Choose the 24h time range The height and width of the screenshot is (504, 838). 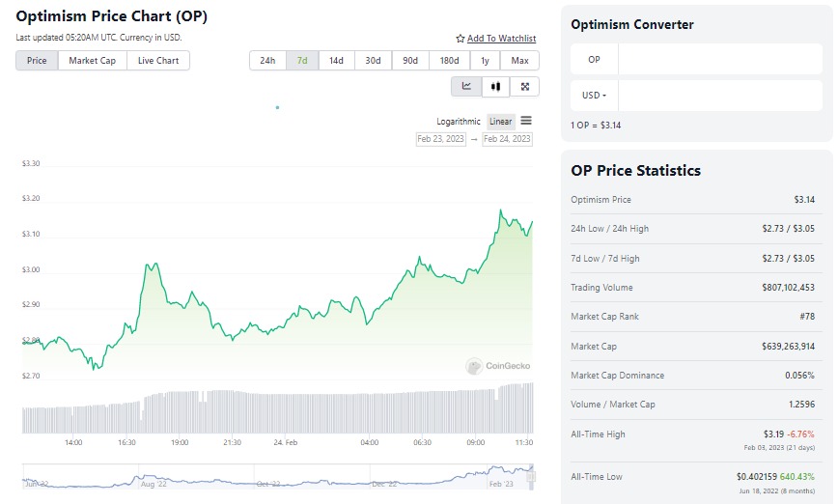[x=267, y=61]
